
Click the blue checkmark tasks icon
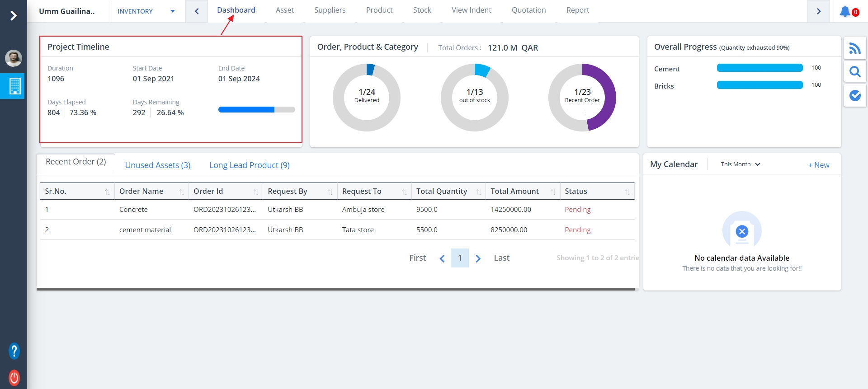(x=854, y=95)
